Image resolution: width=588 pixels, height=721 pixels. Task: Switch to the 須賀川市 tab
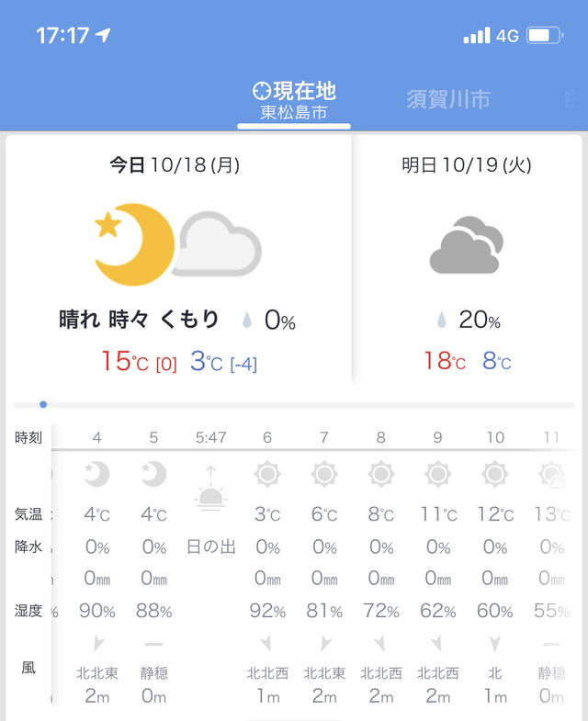coord(448,99)
